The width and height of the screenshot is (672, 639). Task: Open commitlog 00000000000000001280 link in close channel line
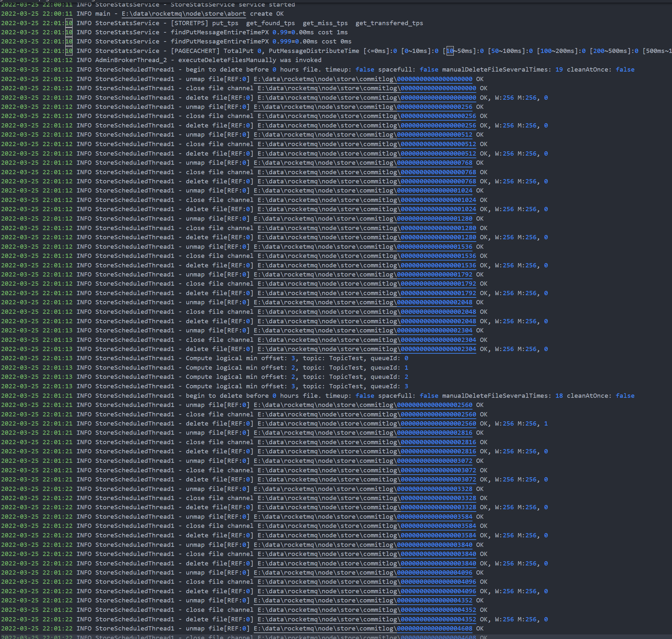438,228
